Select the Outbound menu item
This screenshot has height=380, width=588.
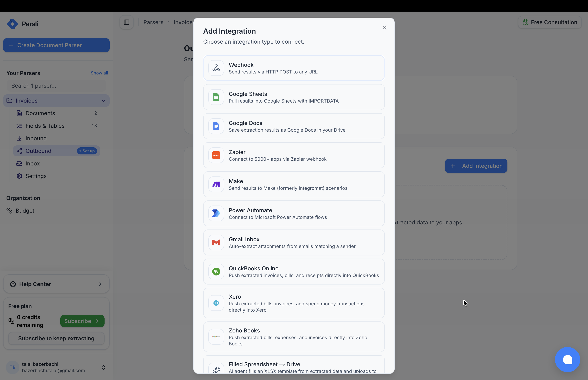[x=57, y=151]
